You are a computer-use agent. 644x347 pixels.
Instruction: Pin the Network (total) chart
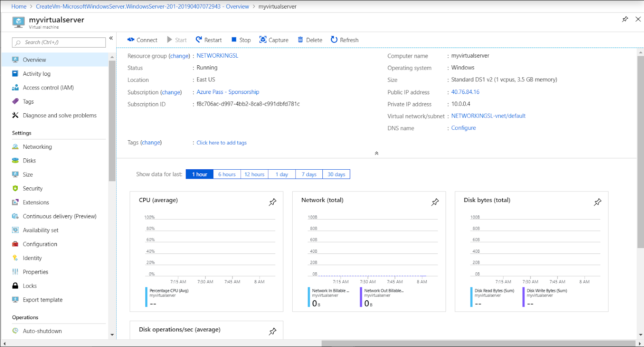point(435,202)
